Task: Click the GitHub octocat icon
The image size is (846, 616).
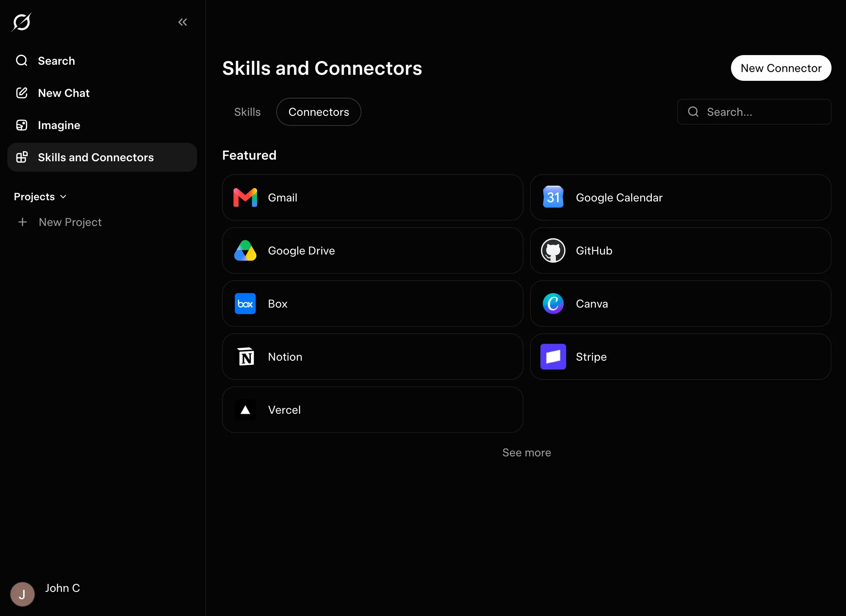Action: click(x=553, y=251)
